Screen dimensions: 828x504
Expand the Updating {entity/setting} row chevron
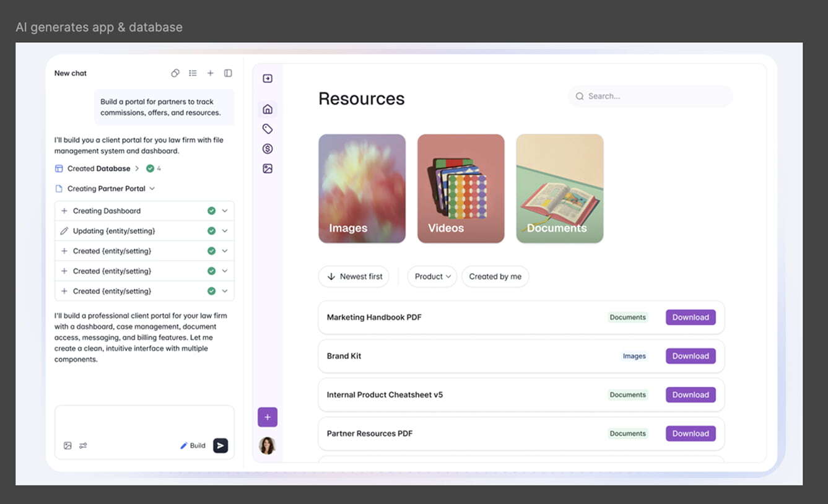(225, 231)
